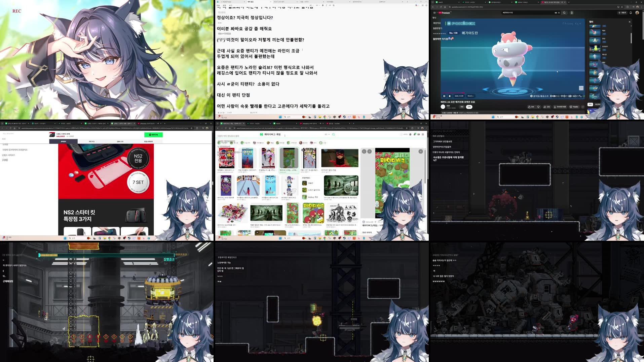
Task: Mute the video using the volume icon
Action: point(449,96)
